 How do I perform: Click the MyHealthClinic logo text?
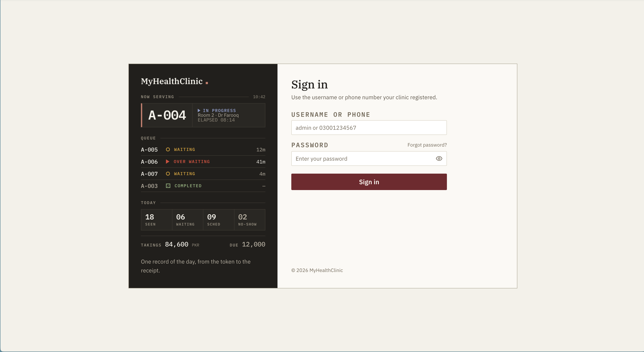[172, 81]
